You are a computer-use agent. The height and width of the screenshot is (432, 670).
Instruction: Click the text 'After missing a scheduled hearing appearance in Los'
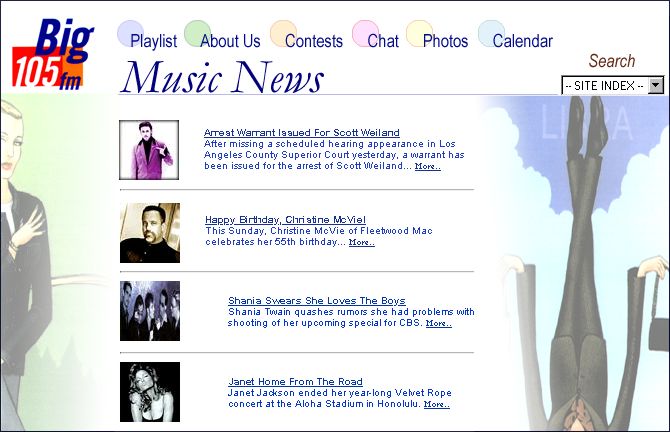(x=329, y=144)
